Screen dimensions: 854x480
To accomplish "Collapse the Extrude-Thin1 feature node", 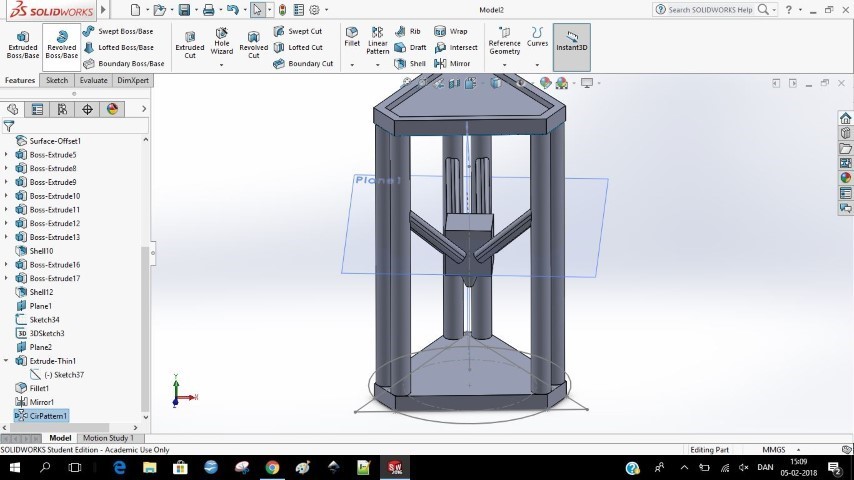I will 6,361.
